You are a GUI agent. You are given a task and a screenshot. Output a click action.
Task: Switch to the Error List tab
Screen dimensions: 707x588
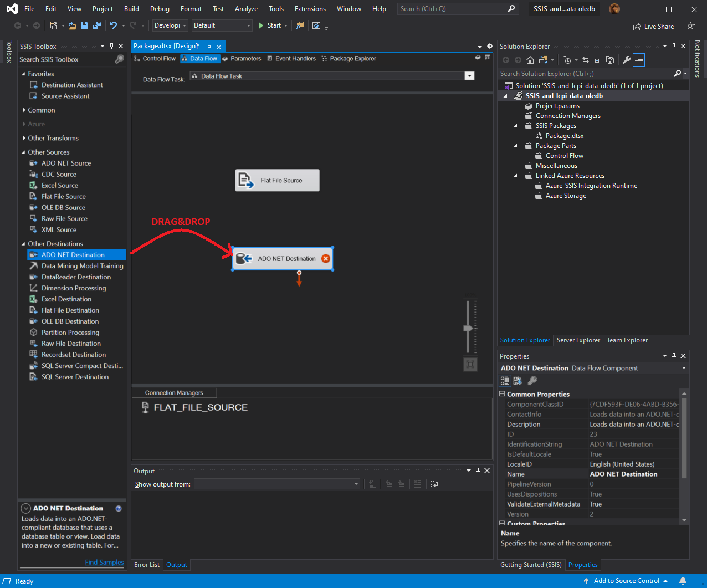147,565
